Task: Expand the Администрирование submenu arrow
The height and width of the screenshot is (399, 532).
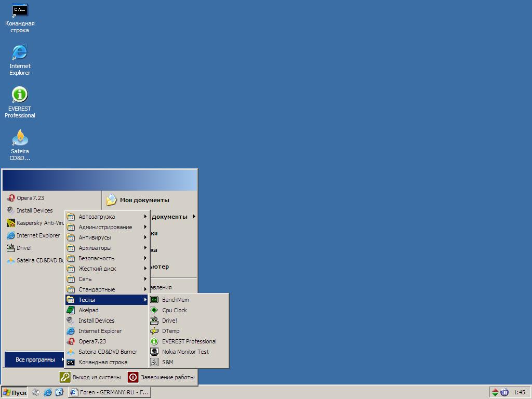Action: click(145, 227)
